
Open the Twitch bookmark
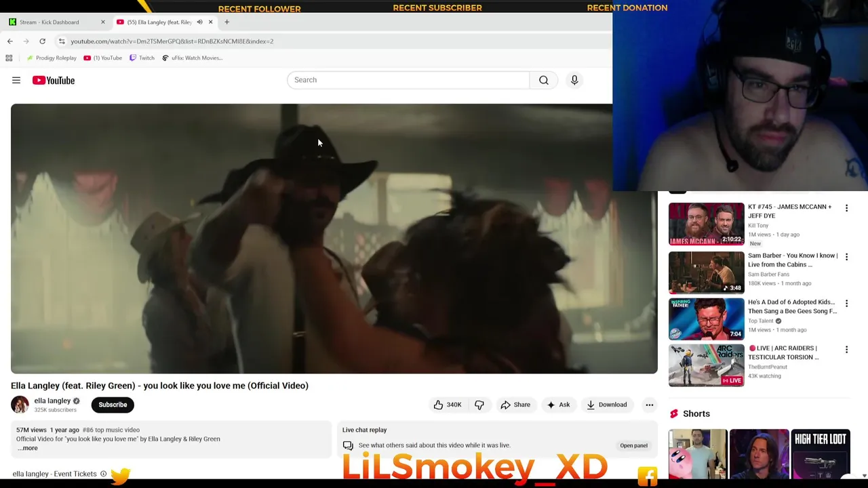pyautogui.click(x=142, y=58)
